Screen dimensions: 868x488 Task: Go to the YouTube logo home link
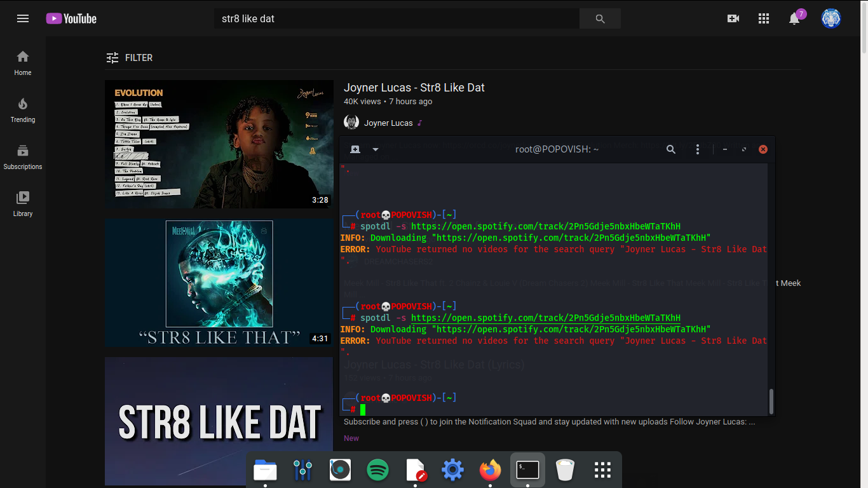point(71,18)
